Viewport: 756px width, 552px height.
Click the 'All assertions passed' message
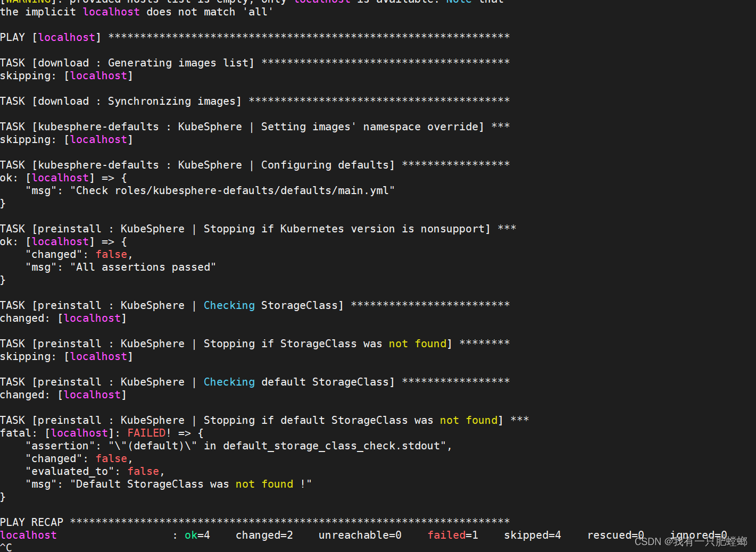[x=121, y=267]
